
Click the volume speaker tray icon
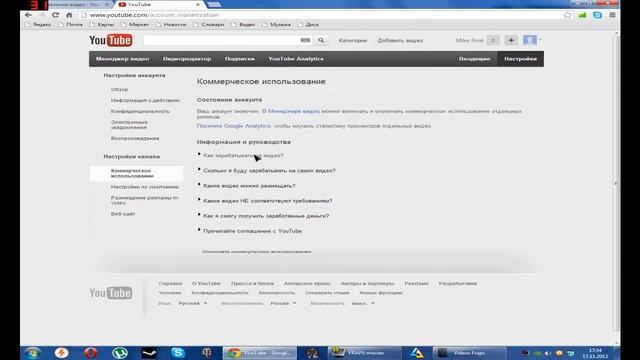coord(548,353)
